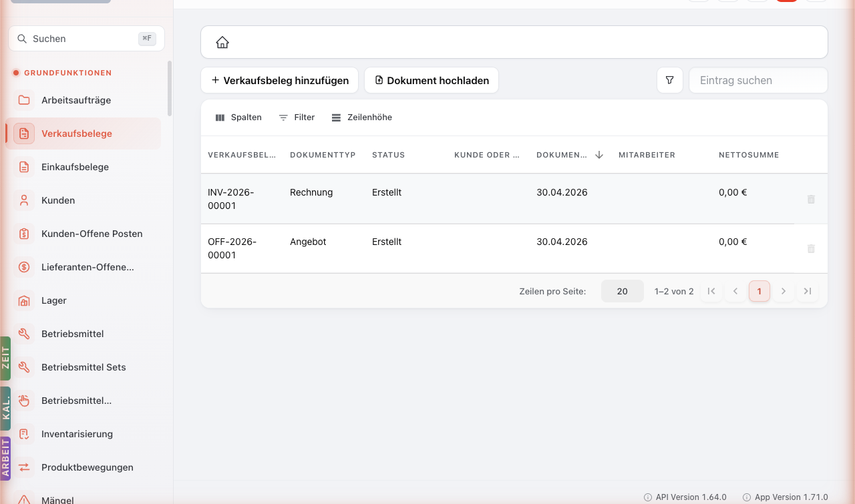This screenshot has width=855, height=504.
Task: Go to first page of table
Action: click(711, 291)
